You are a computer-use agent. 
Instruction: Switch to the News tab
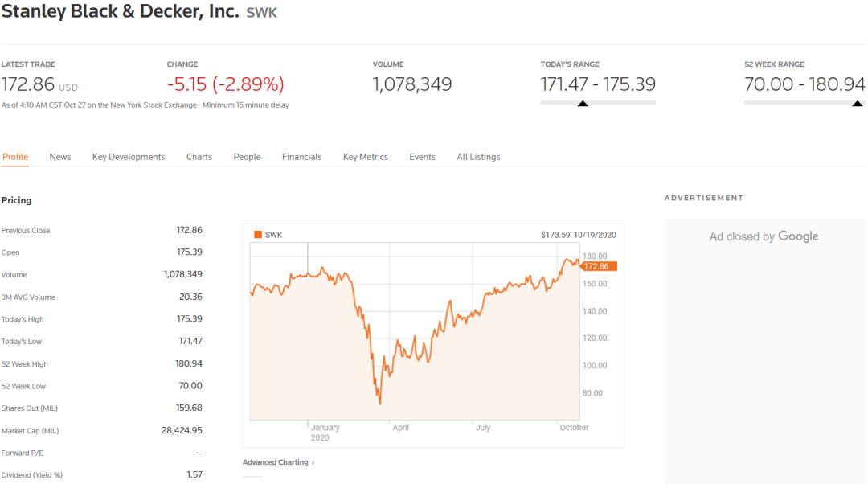click(59, 157)
